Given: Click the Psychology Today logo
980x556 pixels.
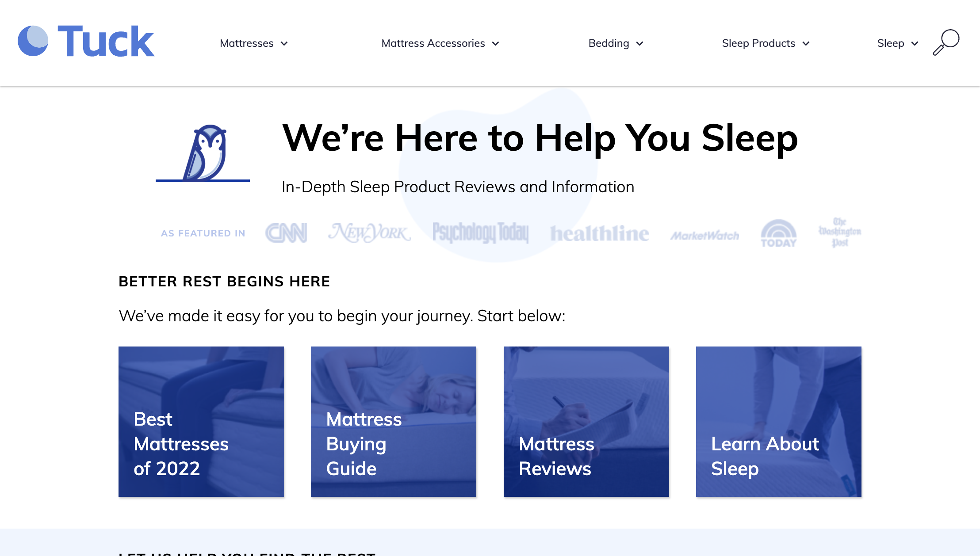Looking at the screenshot, I should click(480, 232).
